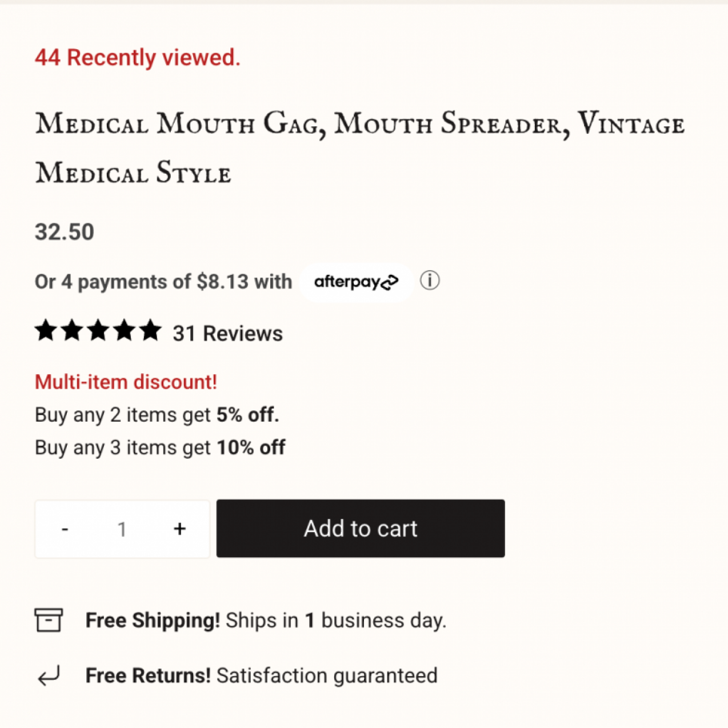The width and height of the screenshot is (728, 728).
Task: Click the Free Returns satisfaction guaranteed text
Action: click(261, 675)
